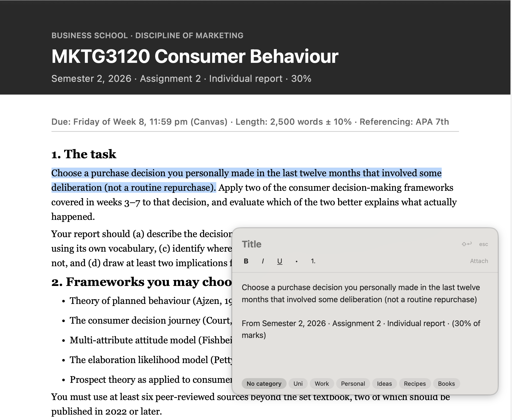Select the Ideas category chip
The height and width of the screenshot is (420, 512).
pos(384,384)
